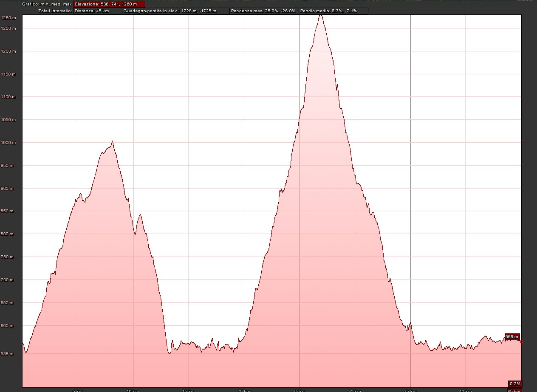Click the first summit near 1000 m
537x392 pixels.
[x=112, y=141]
